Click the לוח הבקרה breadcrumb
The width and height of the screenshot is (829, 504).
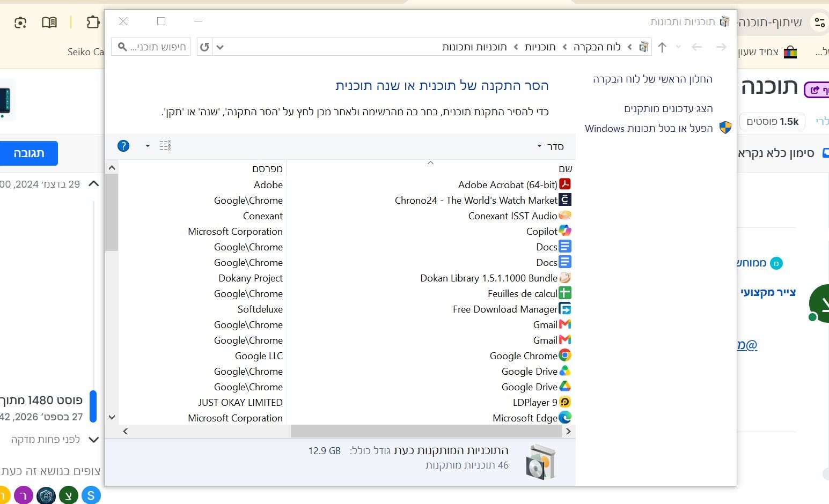(597, 47)
